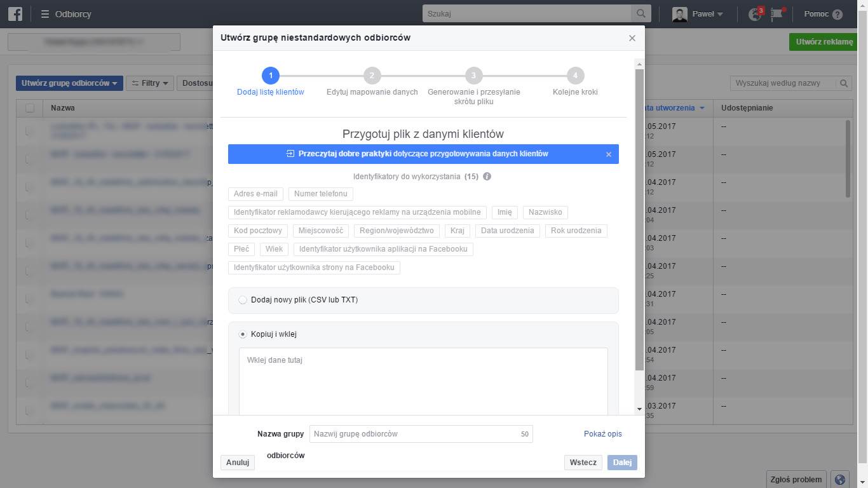
Task: Click the Pomoc question mark icon
Action: coord(837,14)
